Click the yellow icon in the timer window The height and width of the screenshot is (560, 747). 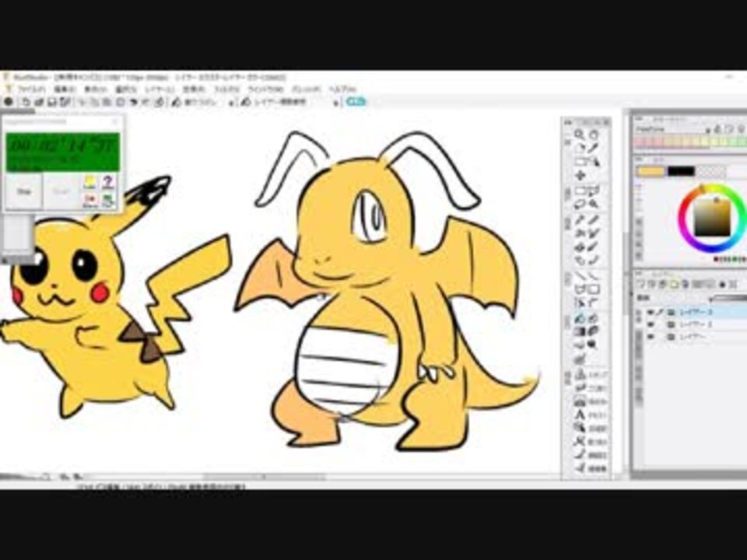90,182
